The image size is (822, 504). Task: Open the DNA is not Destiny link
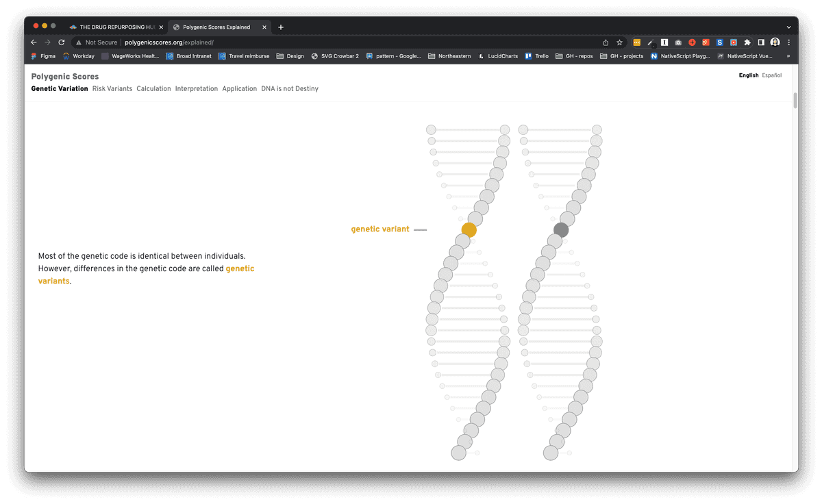[290, 89]
